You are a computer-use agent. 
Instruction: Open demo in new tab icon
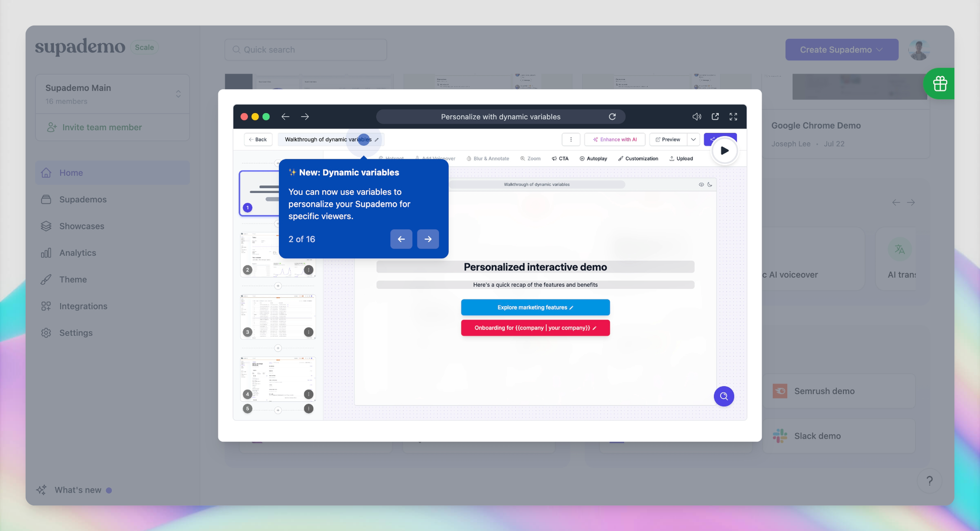(715, 117)
